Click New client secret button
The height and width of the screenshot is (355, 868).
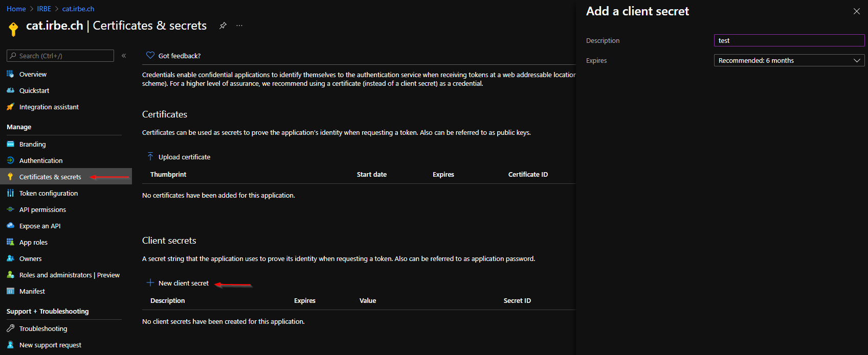click(x=178, y=283)
